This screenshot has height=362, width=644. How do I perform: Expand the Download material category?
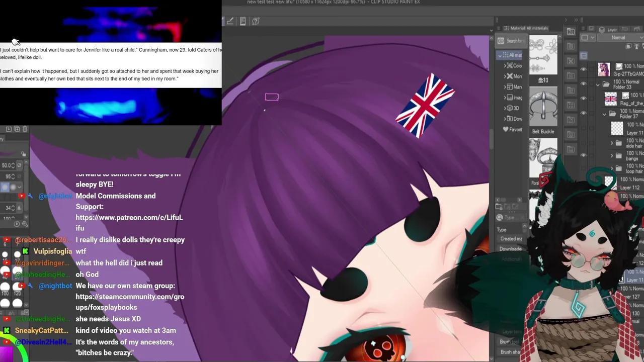pyautogui.click(x=505, y=119)
